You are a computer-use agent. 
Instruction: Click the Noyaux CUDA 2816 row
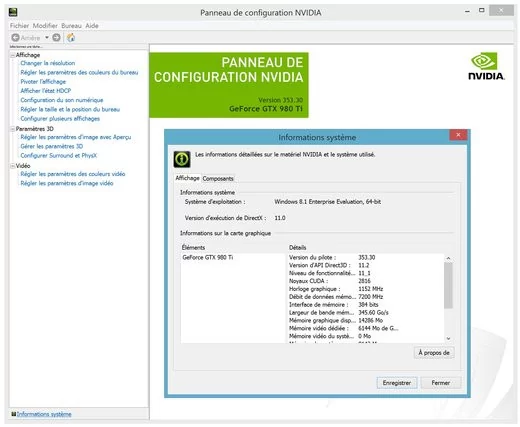(x=330, y=281)
